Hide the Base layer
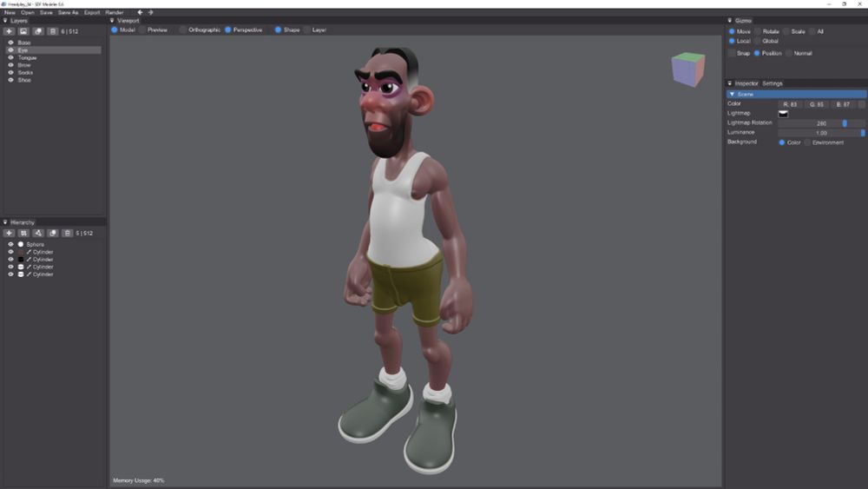 coord(10,43)
